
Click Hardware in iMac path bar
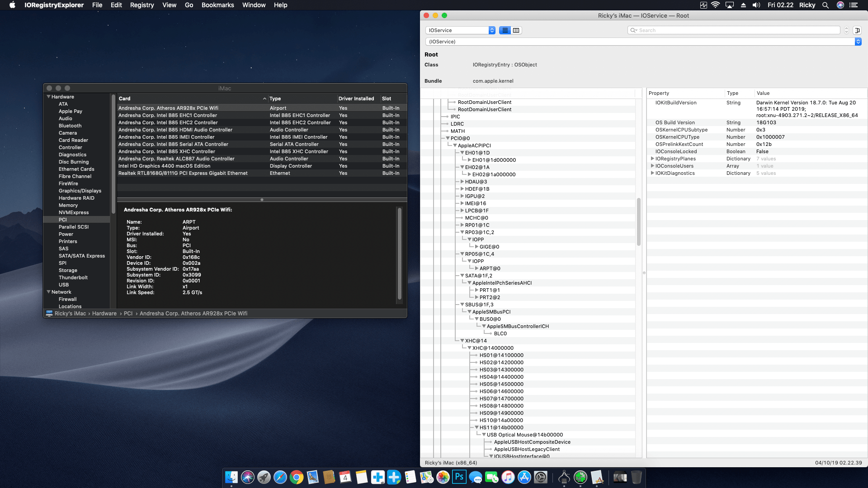[x=104, y=314]
